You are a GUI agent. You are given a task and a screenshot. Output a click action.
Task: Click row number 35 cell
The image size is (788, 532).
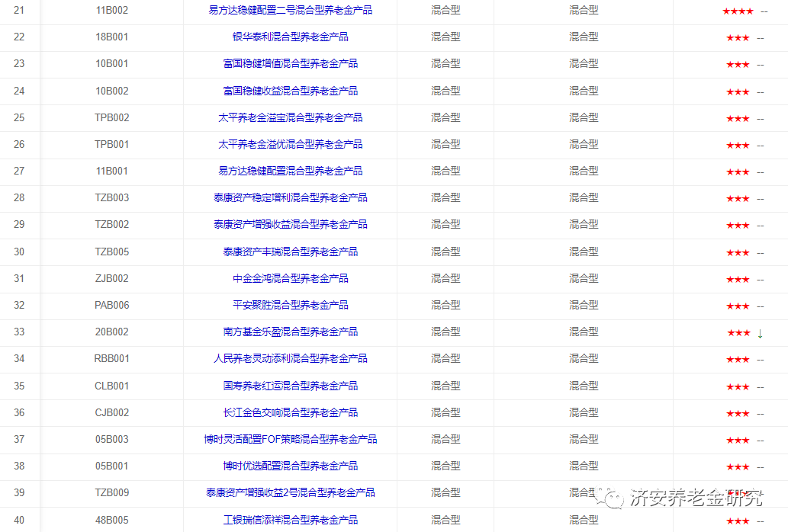coord(19,386)
